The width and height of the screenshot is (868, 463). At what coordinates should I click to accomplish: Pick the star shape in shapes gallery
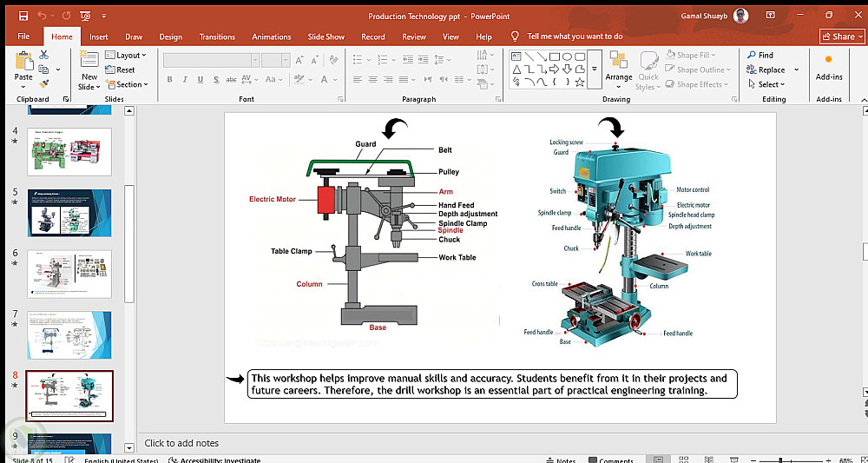(580, 82)
